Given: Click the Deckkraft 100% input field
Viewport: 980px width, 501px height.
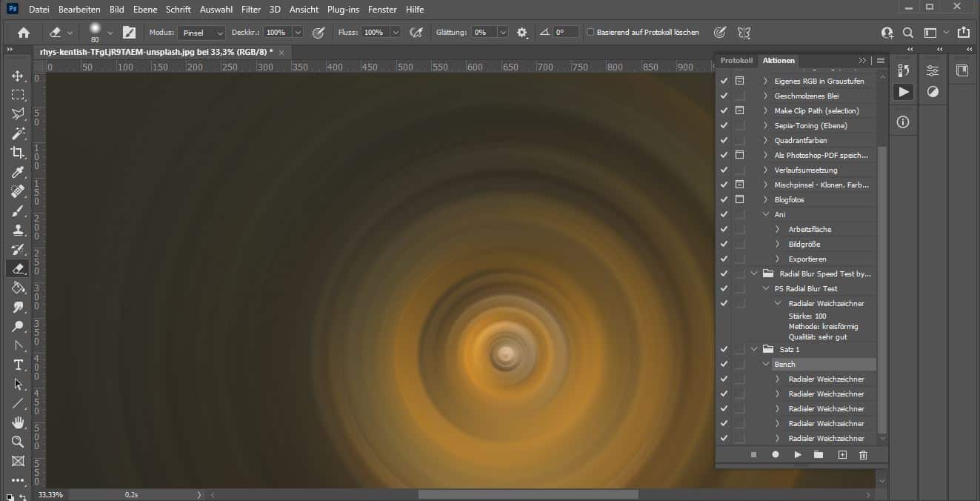Looking at the screenshot, I should coord(276,33).
